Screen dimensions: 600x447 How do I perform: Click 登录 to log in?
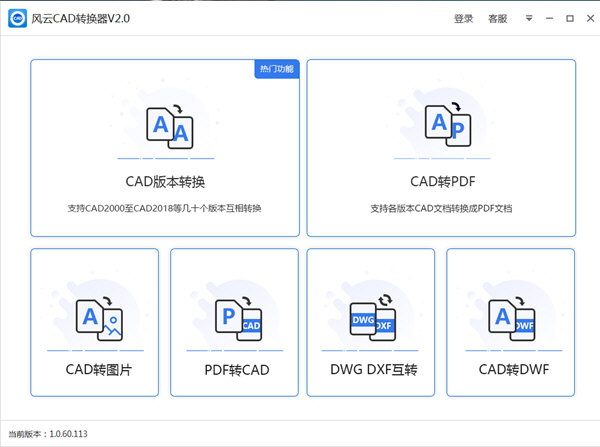463,18
